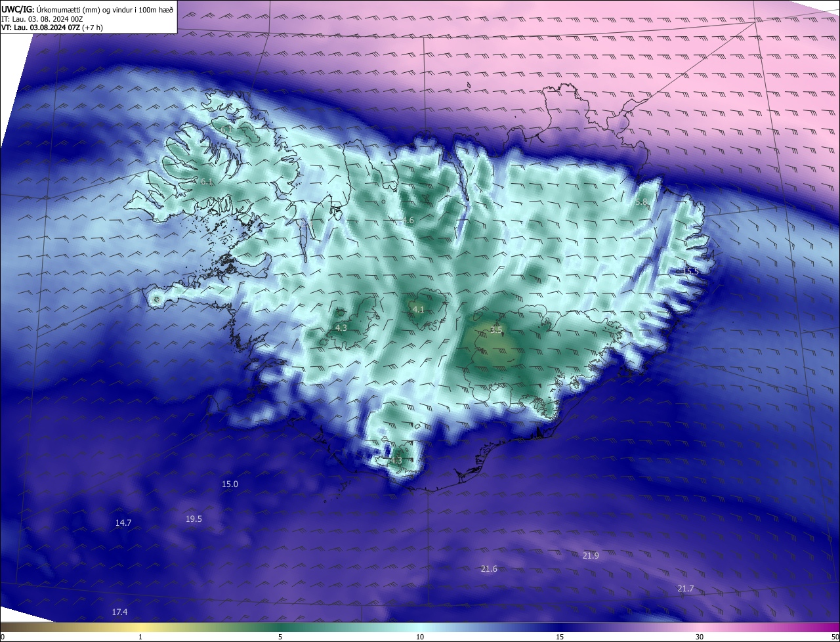Screen dimensions: 840x642
Task: Select the 'IT: Lau. 03. 08. 2024 00Z' line
Action: point(41,18)
